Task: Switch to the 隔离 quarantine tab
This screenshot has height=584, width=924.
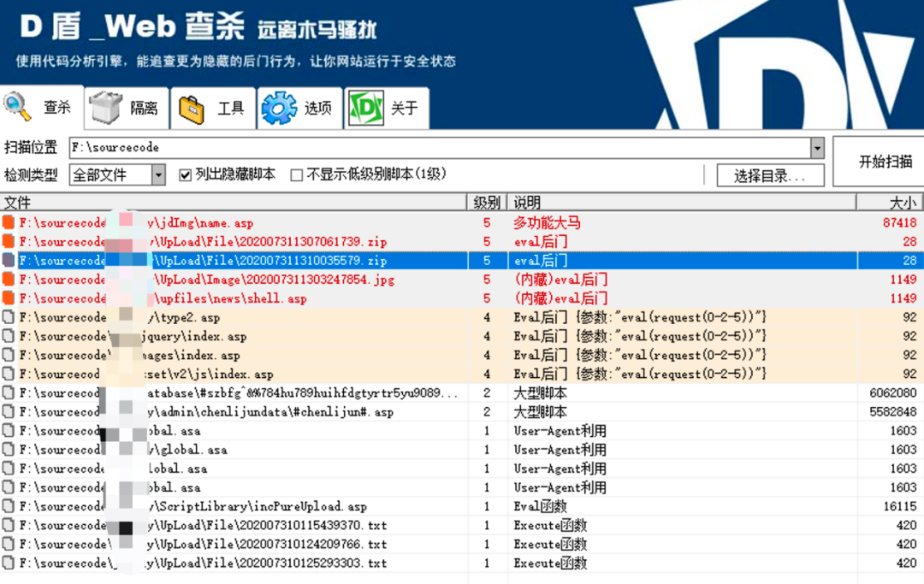Action: click(x=127, y=108)
